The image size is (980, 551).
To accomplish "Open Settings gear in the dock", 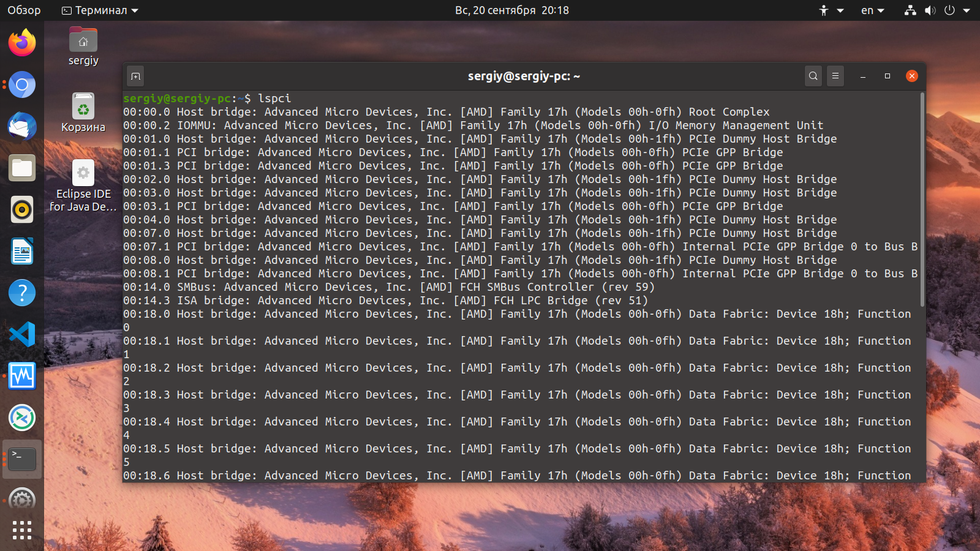I will pyautogui.click(x=22, y=498).
